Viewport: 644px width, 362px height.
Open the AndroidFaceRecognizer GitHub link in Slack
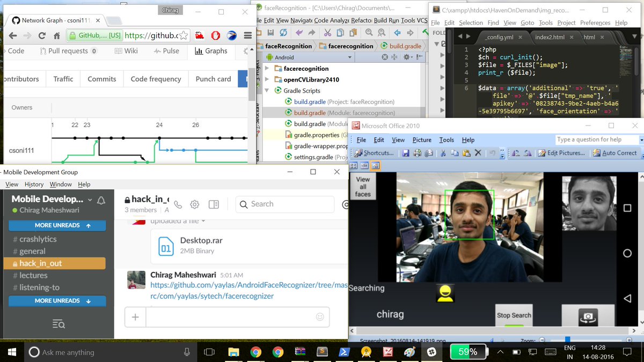point(249,290)
